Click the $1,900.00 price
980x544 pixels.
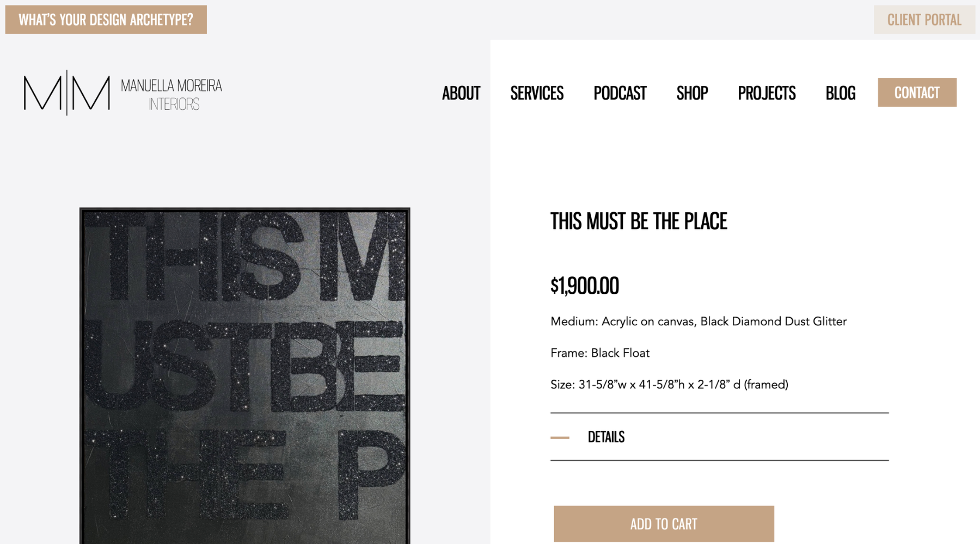(x=585, y=286)
